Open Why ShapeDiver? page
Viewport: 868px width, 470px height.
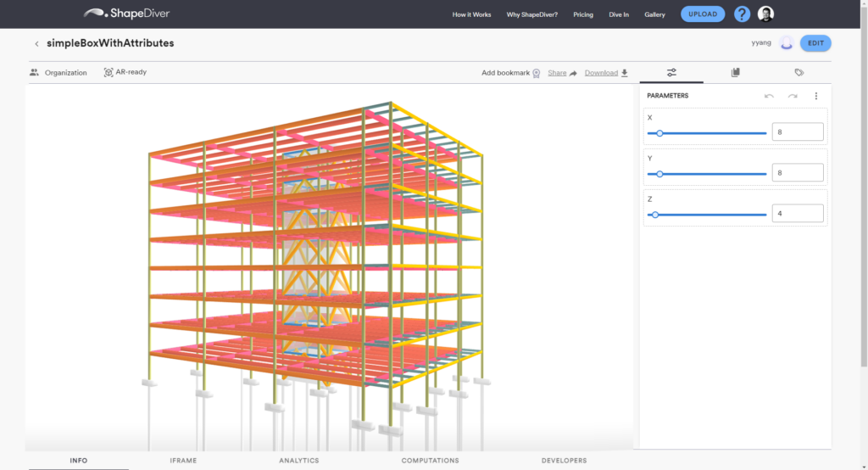[x=532, y=14]
